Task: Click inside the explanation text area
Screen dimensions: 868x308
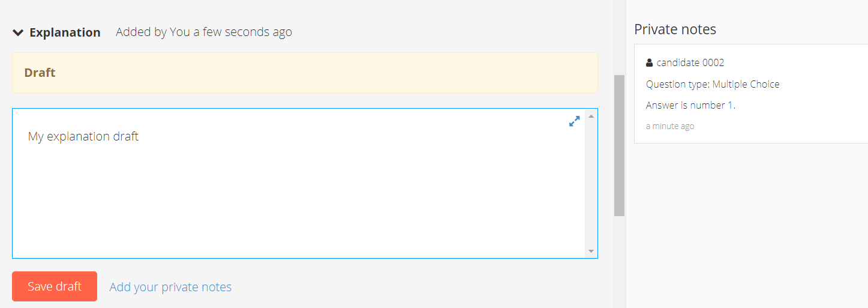Action: point(299,183)
